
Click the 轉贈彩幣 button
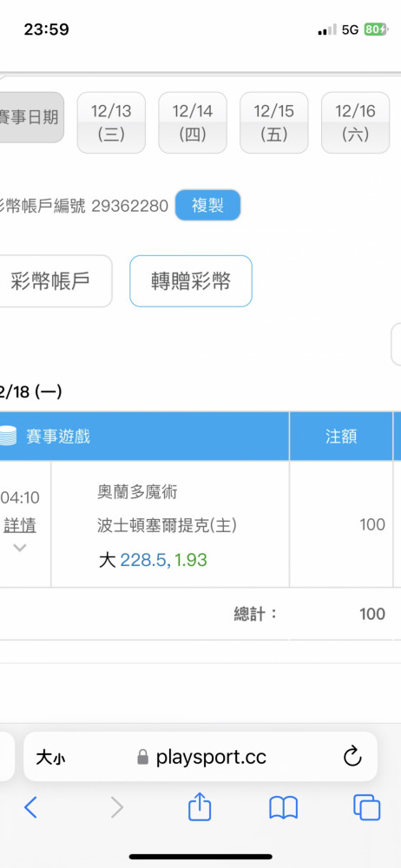(191, 281)
